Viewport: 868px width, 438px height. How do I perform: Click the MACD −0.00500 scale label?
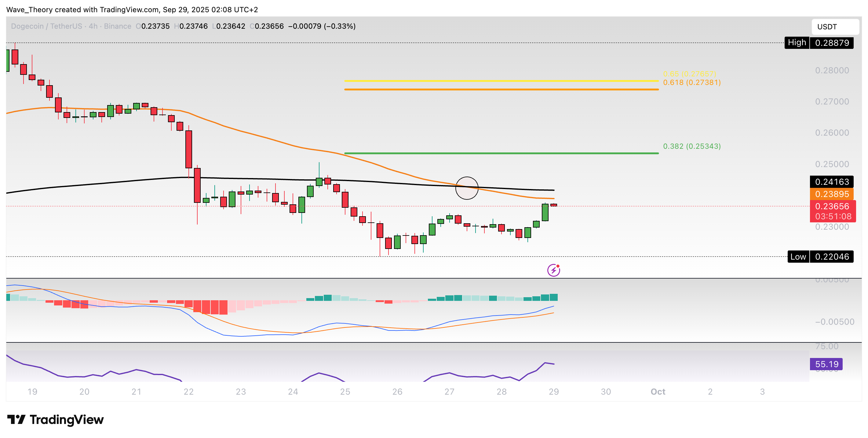click(834, 322)
